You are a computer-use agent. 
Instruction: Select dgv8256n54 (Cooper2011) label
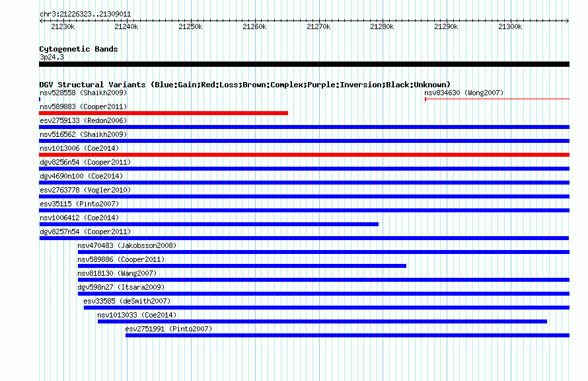(85, 162)
